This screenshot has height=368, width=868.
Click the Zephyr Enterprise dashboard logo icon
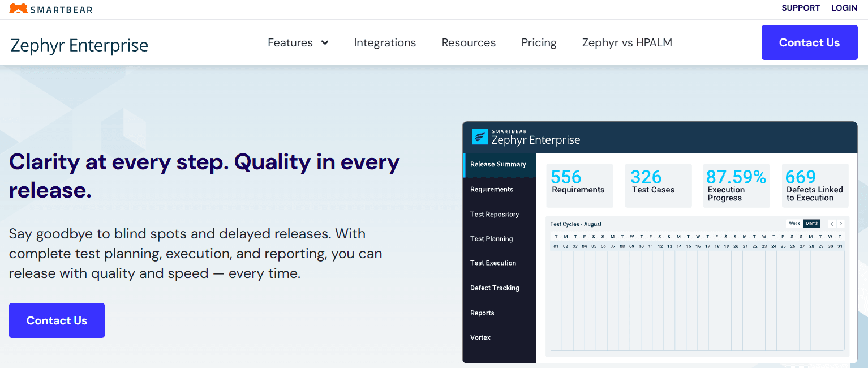point(480,137)
